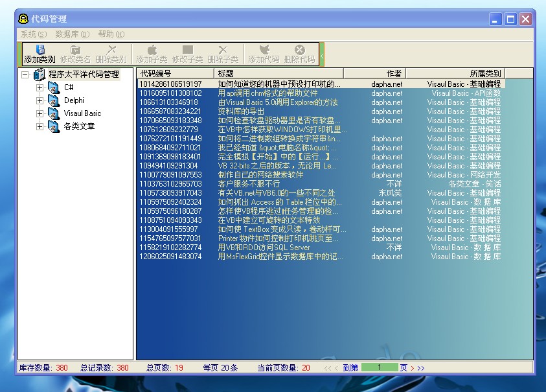Select the 各类文章 tree label
The width and height of the screenshot is (546, 392).
[x=79, y=126]
